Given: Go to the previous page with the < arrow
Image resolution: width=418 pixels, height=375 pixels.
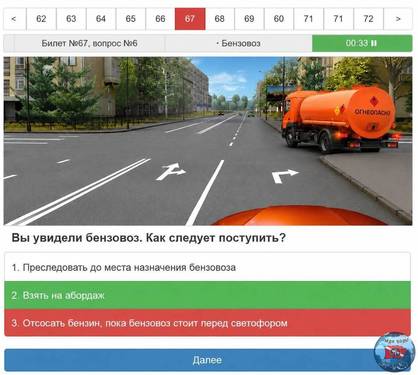Looking at the screenshot, I should pos(14,19).
